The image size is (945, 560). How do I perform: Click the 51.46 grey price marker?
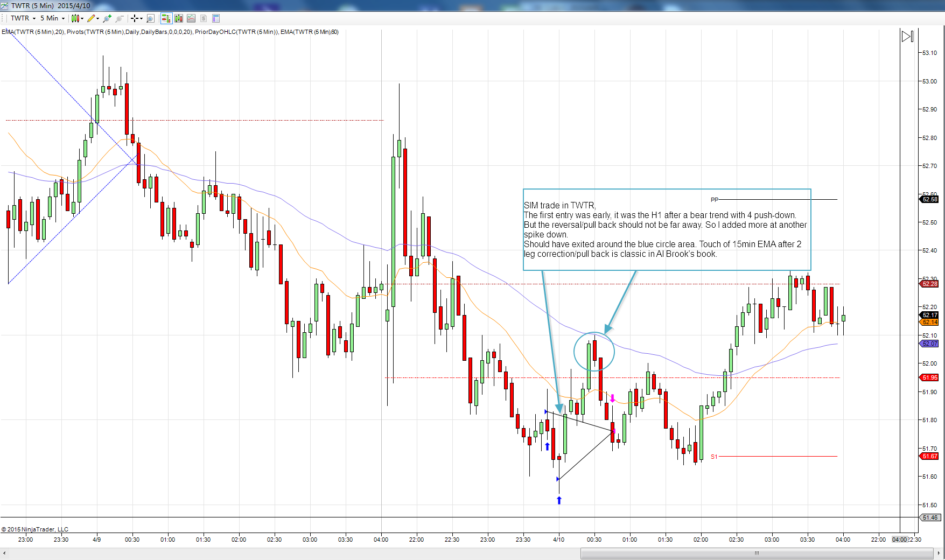click(930, 517)
